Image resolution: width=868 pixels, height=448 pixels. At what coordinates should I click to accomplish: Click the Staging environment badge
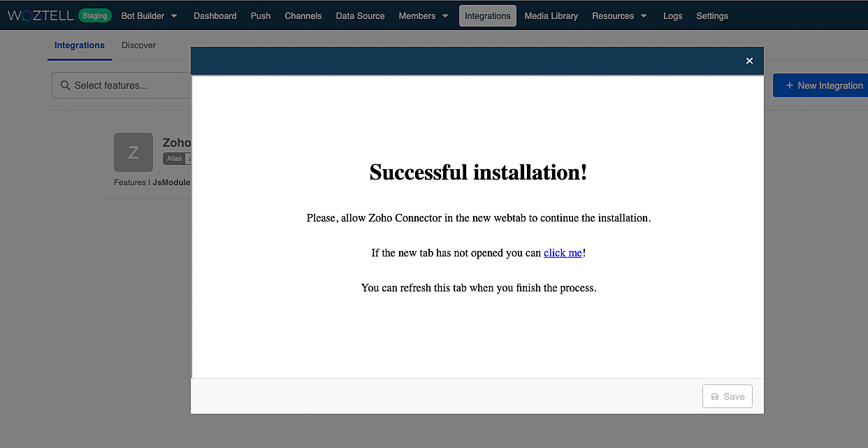pos(94,15)
